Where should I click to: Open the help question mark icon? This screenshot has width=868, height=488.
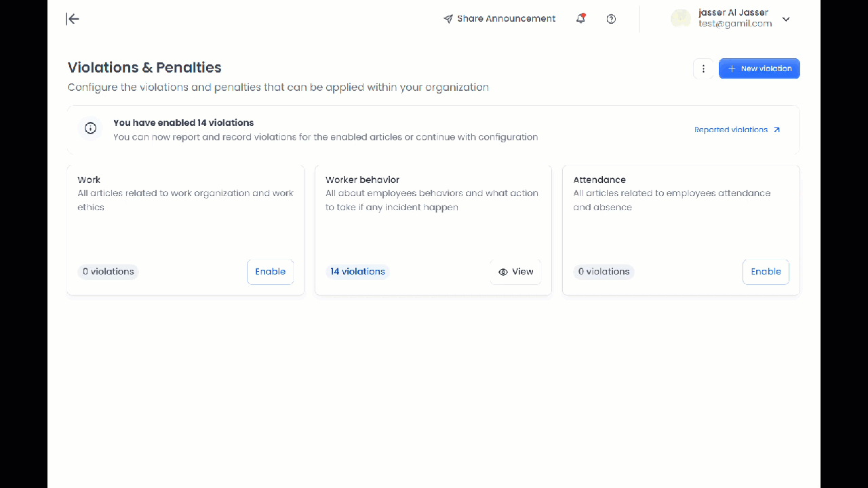pos(611,19)
